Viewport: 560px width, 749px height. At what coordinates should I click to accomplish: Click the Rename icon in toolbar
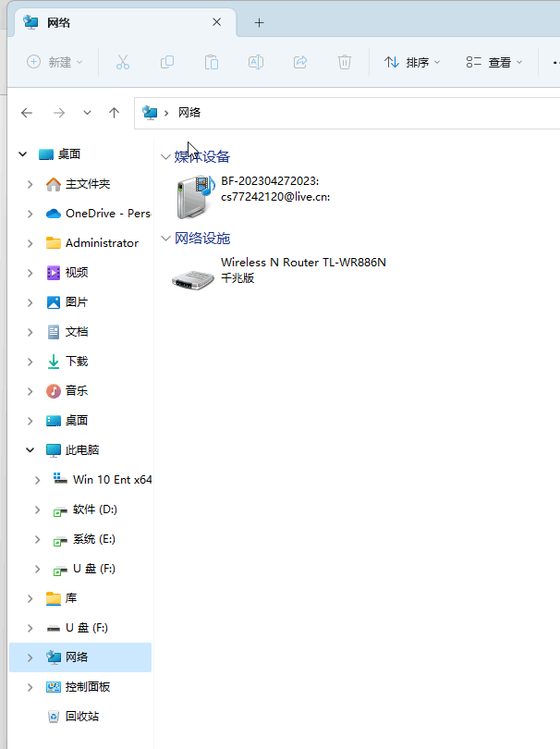(256, 62)
